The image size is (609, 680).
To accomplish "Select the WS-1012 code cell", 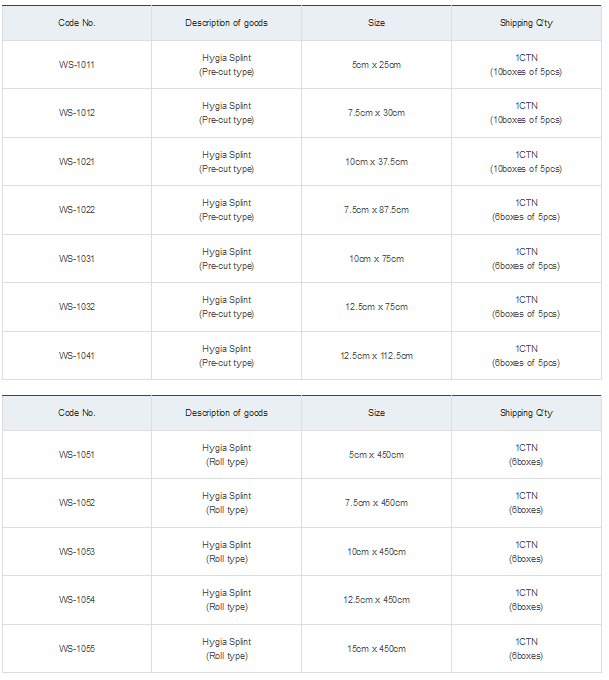I will [x=76, y=113].
